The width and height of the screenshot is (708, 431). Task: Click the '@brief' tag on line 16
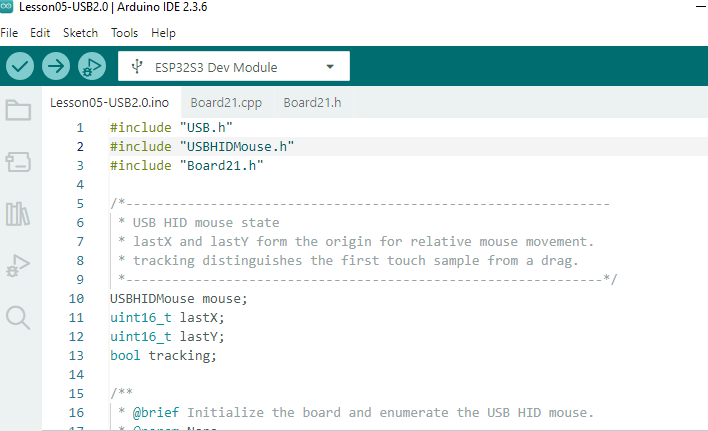click(x=156, y=412)
